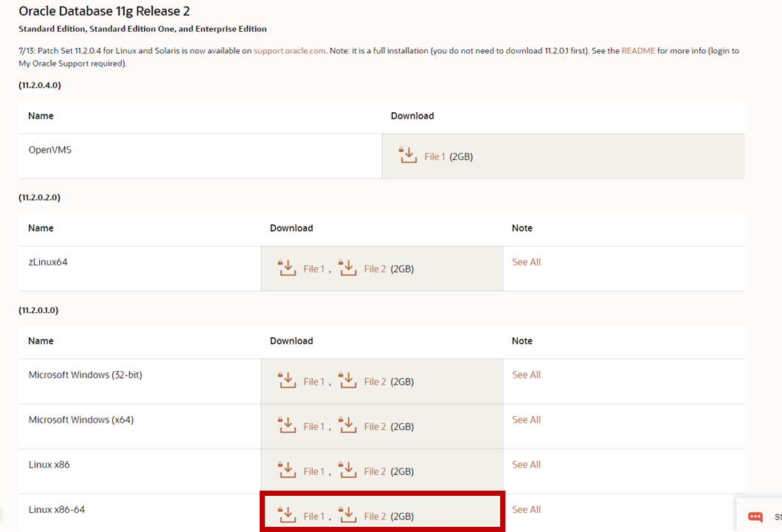Select the OpenVMS platform name
Image resolution: width=782 pixels, height=532 pixels.
[x=50, y=150]
